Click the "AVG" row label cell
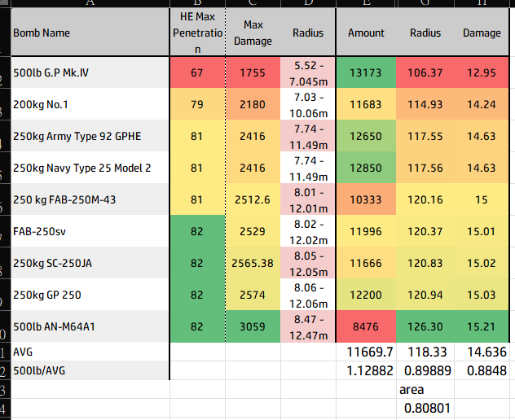 pyautogui.click(x=90, y=352)
